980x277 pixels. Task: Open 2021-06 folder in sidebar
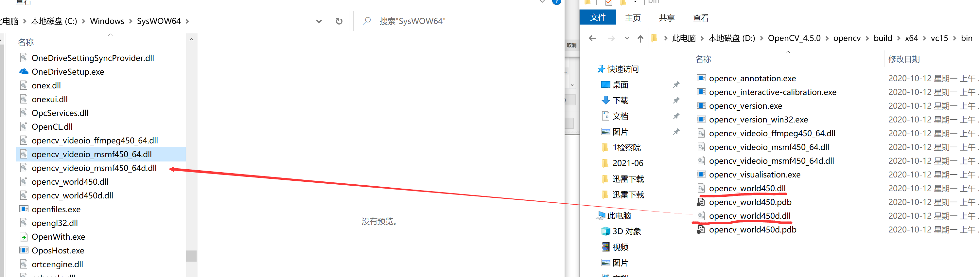(x=627, y=163)
